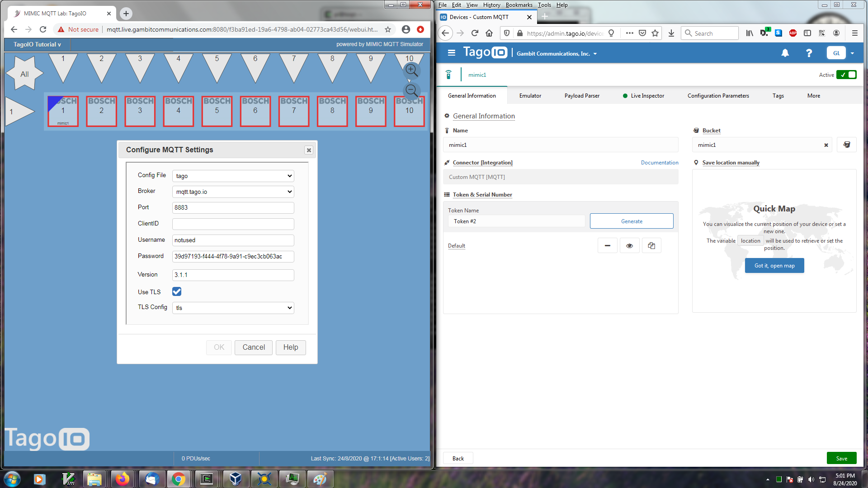Click the Firefox Search box

[x=710, y=33]
